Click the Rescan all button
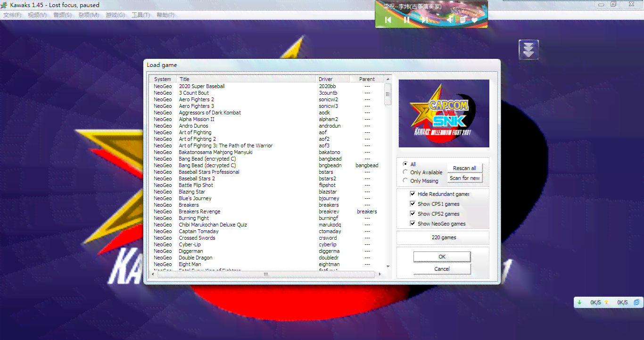644x340 pixels. click(464, 168)
